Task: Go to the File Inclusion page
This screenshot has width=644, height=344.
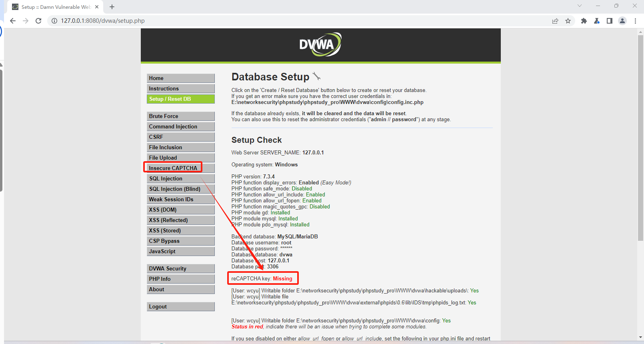Action: pos(181,147)
